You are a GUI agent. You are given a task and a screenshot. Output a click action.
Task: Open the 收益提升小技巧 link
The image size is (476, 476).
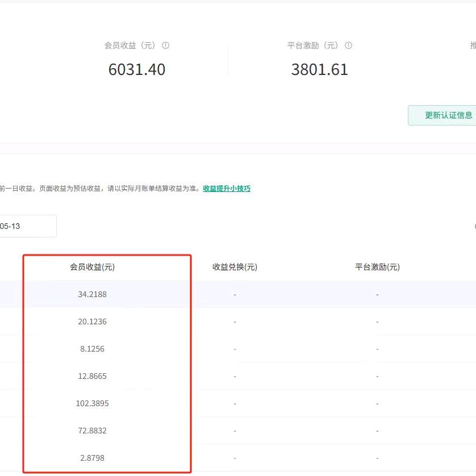(x=227, y=189)
